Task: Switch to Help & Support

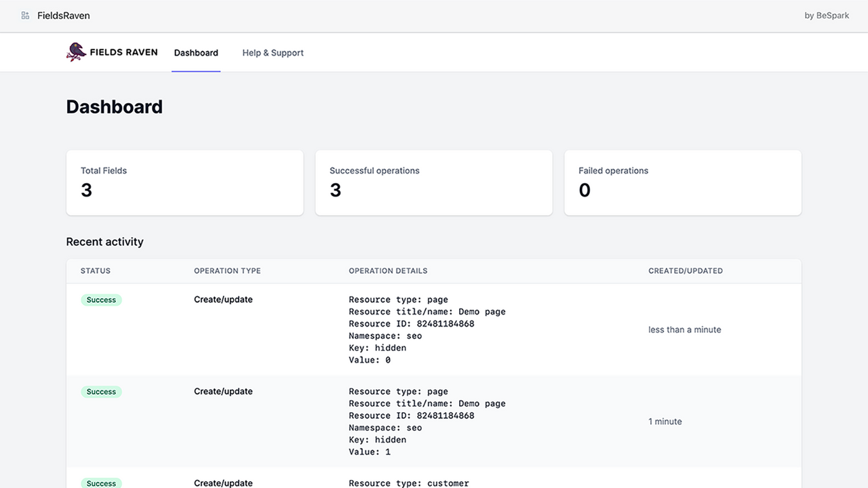Action: 273,52
